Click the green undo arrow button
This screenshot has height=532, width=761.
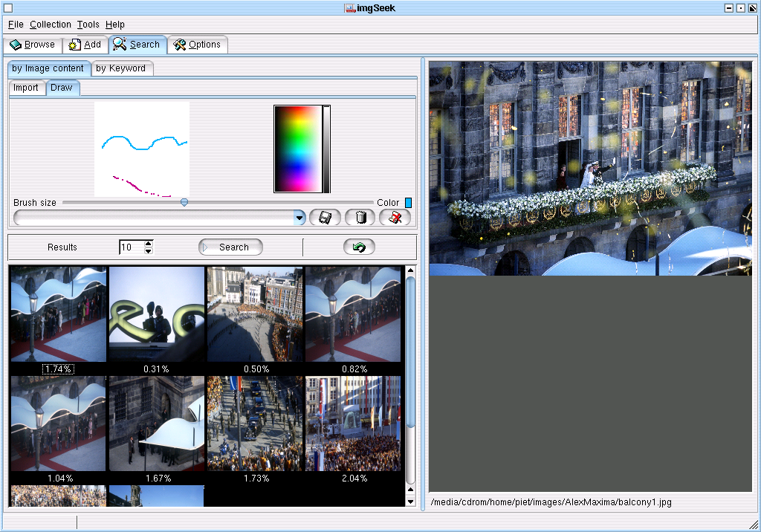pos(359,247)
